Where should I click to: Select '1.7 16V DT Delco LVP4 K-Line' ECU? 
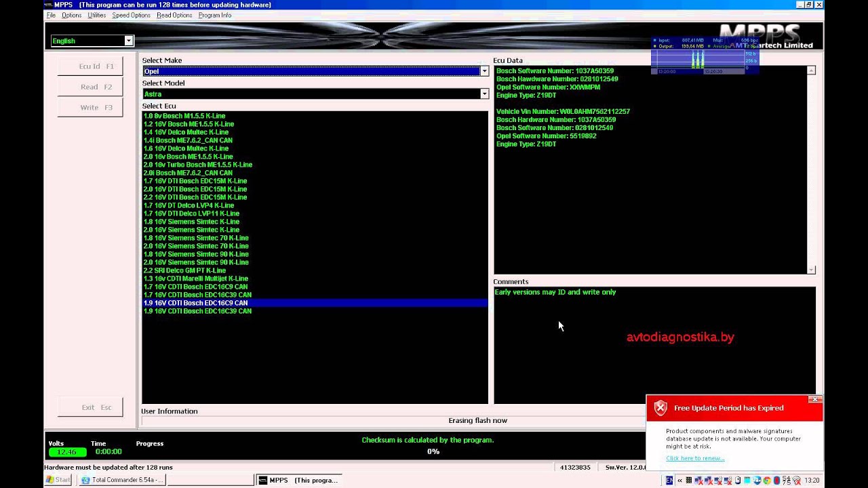point(189,205)
